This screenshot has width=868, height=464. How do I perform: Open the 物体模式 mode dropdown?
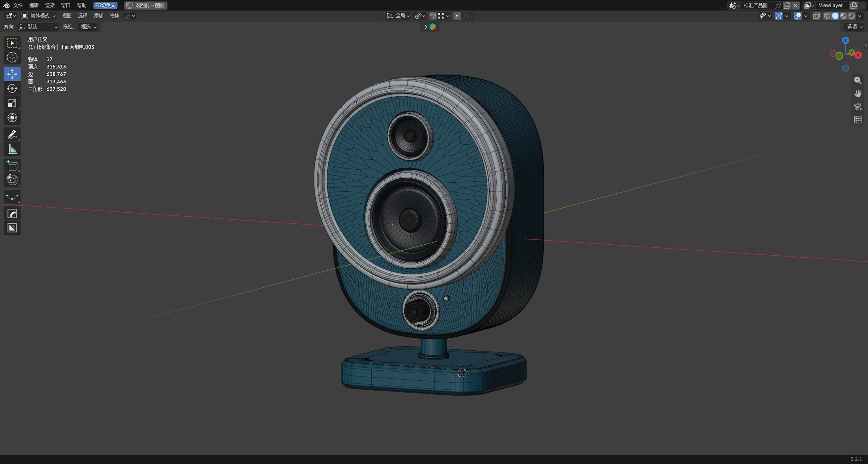[38, 16]
